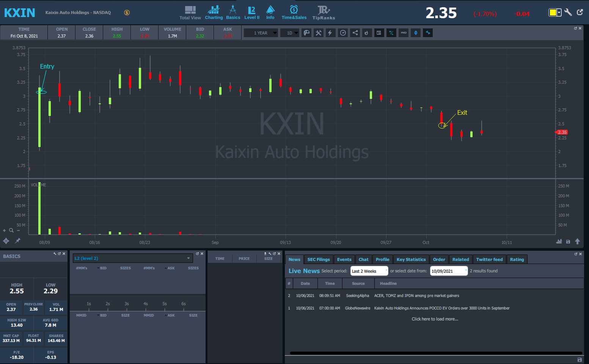Open the TipRanks module
589x364 pixels.
(x=324, y=12)
